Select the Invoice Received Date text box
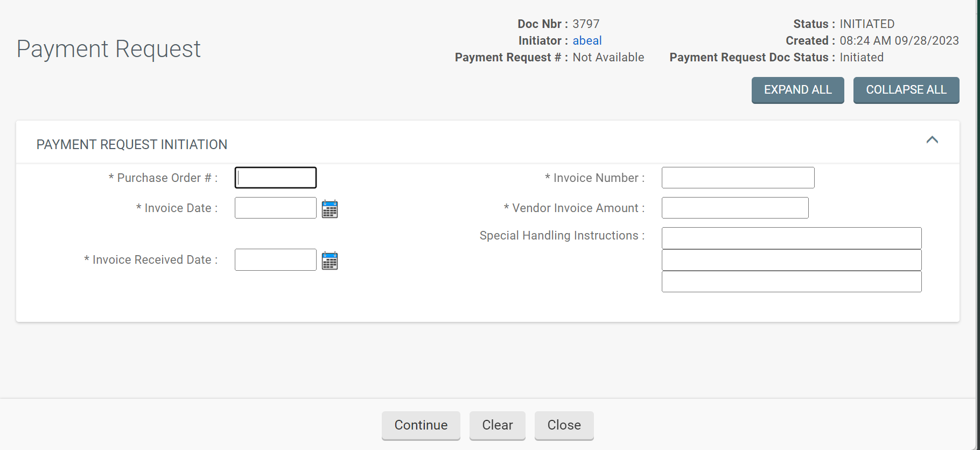This screenshot has width=980, height=450. 275,259
